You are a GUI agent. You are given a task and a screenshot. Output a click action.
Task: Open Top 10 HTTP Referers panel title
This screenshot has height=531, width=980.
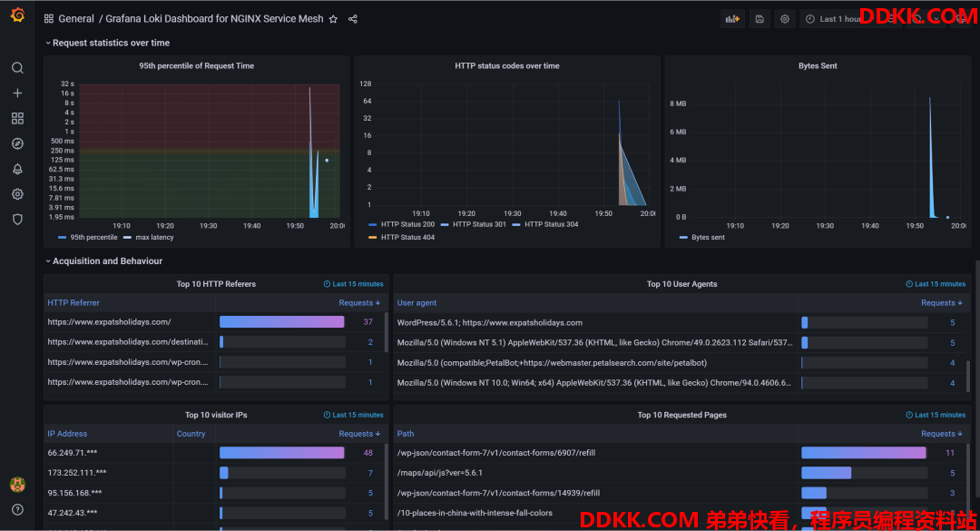(216, 284)
